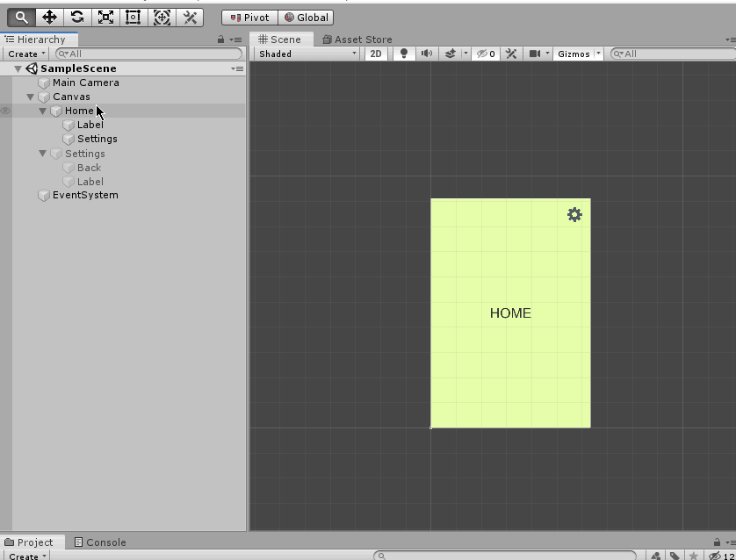Image resolution: width=736 pixels, height=560 pixels.
Task: Click the Project search field
Action: [505, 556]
